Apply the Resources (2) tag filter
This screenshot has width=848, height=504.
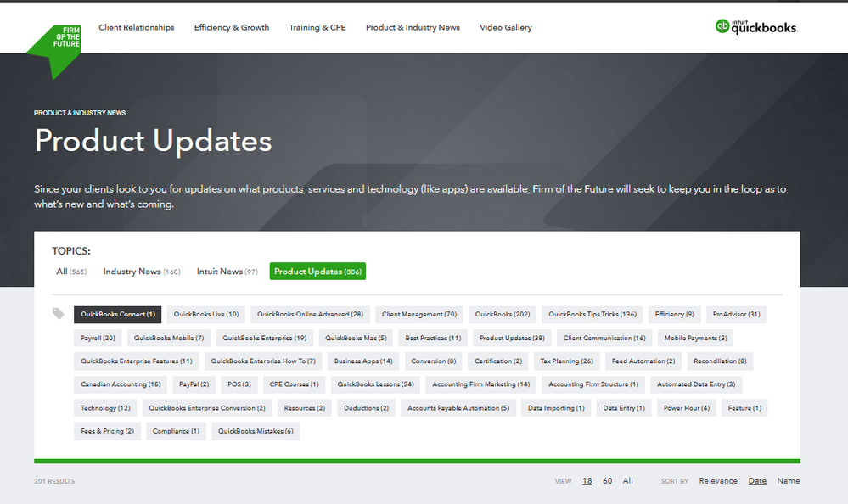point(305,408)
